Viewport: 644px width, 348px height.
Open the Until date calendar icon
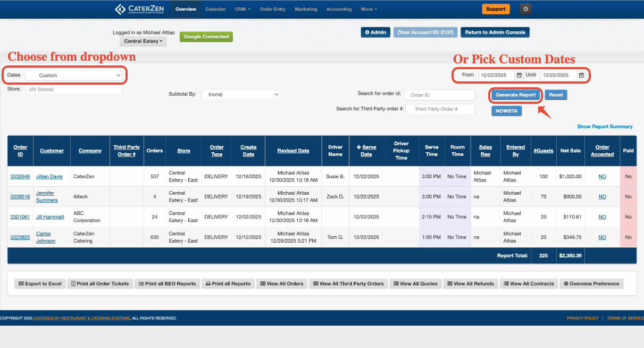coord(582,75)
